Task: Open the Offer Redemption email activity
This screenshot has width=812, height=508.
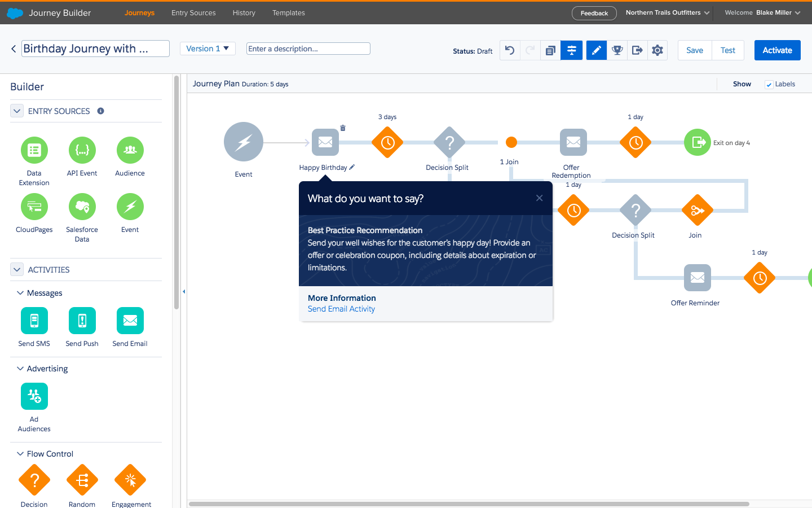Action: [573, 142]
